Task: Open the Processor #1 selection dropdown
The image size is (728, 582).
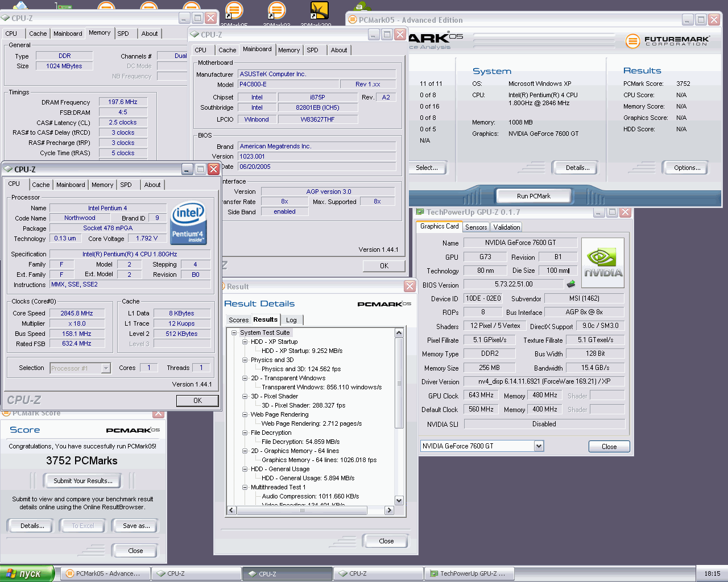Action: point(106,368)
